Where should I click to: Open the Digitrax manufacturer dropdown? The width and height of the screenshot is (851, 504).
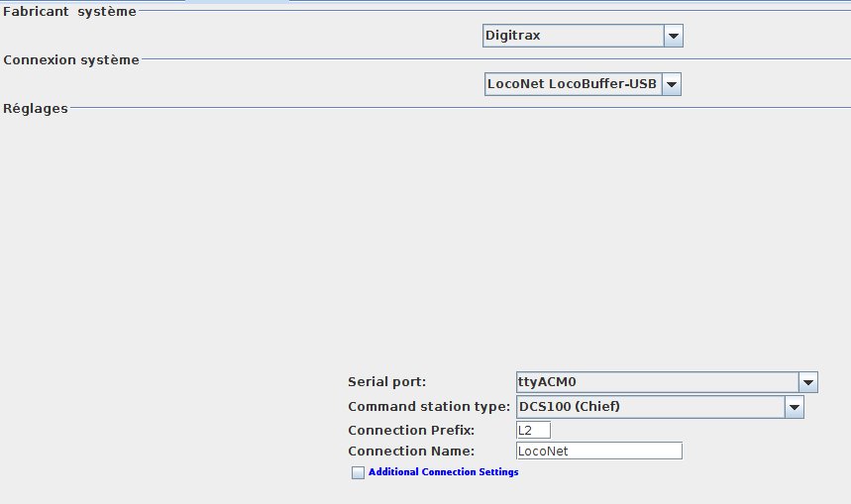click(x=583, y=36)
